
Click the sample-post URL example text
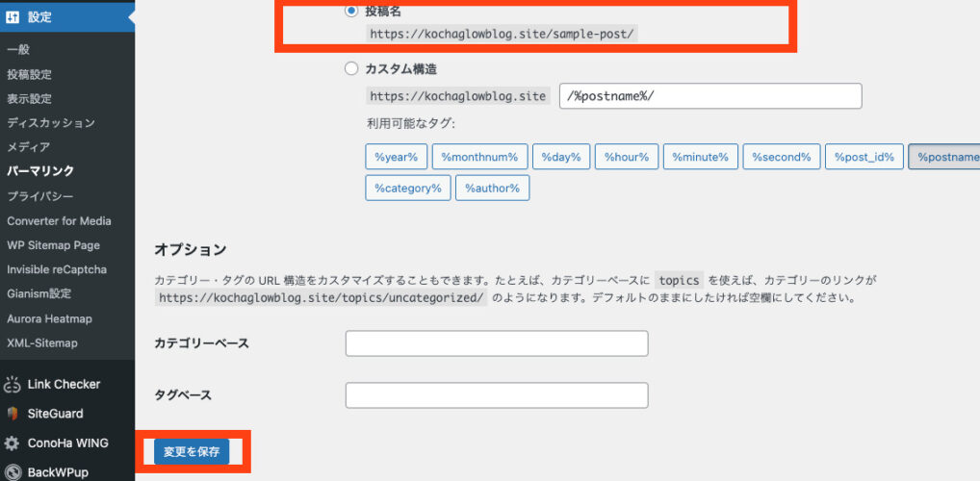[502, 35]
